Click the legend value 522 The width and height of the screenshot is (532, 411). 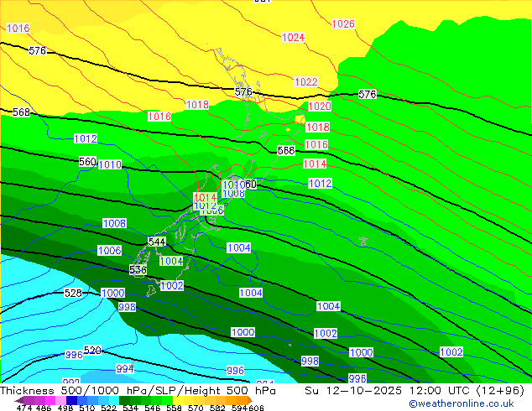click(108, 408)
